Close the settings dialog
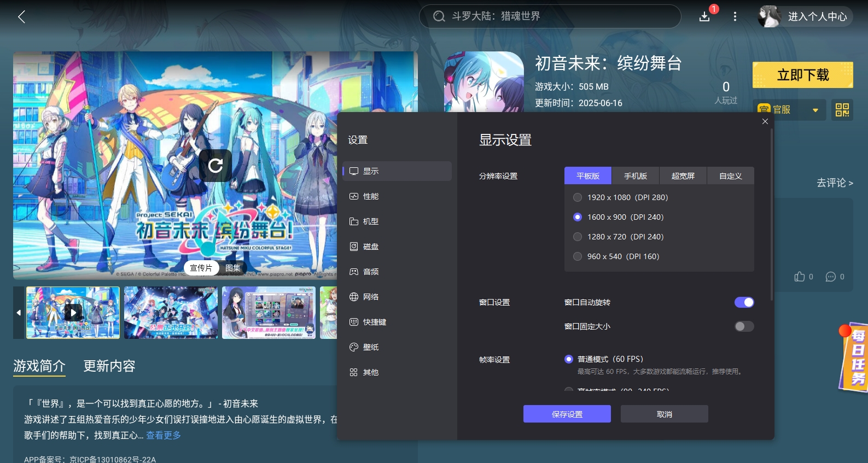 point(765,121)
